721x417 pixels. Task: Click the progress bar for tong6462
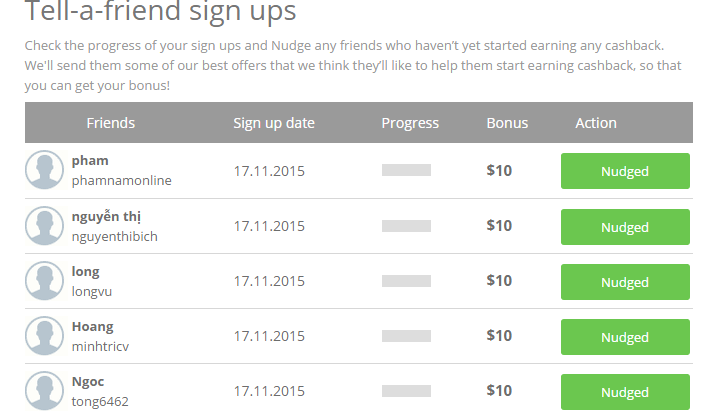point(406,391)
